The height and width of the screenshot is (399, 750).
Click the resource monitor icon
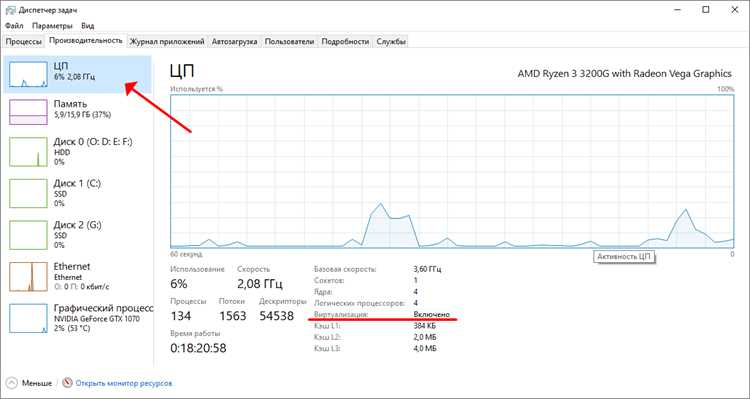67,383
